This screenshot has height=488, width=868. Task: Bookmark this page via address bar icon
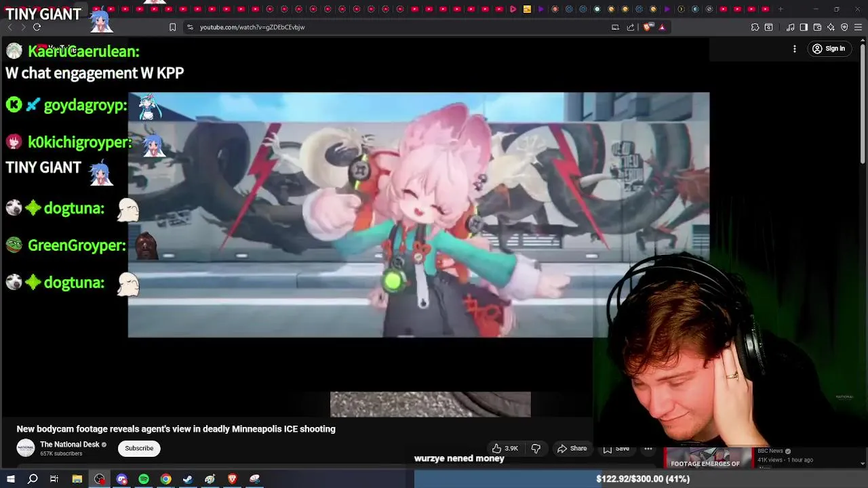(x=172, y=27)
